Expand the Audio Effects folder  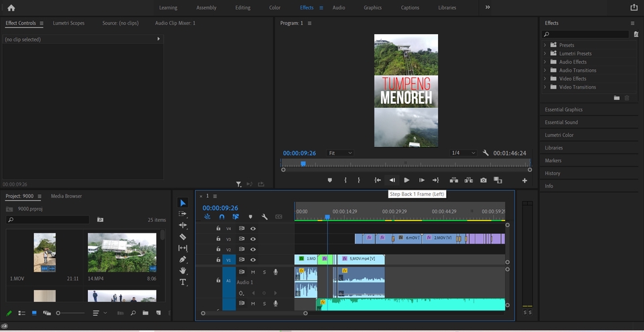point(545,62)
